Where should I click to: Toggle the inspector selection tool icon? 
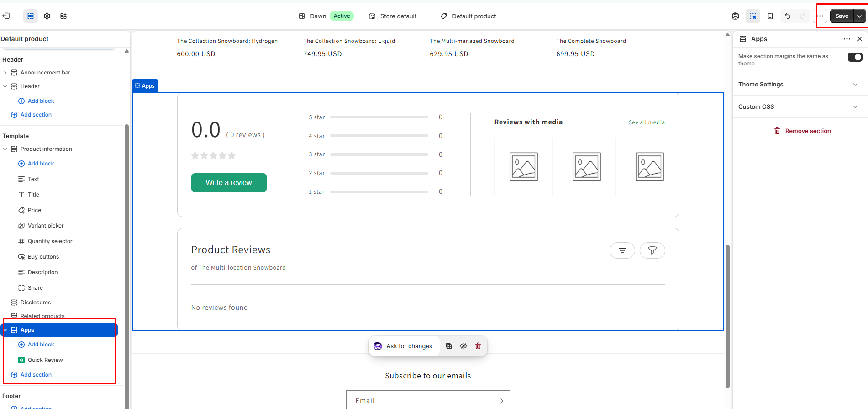[753, 16]
